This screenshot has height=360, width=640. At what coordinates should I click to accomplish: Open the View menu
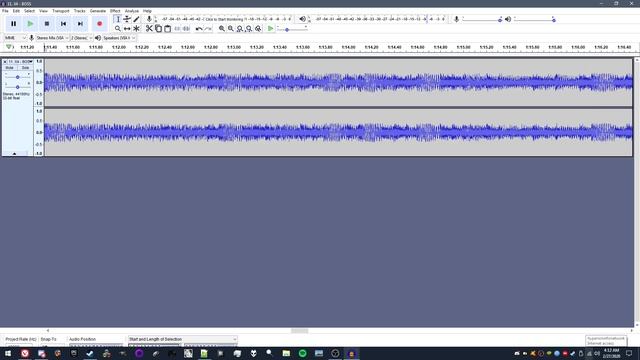(43, 11)
